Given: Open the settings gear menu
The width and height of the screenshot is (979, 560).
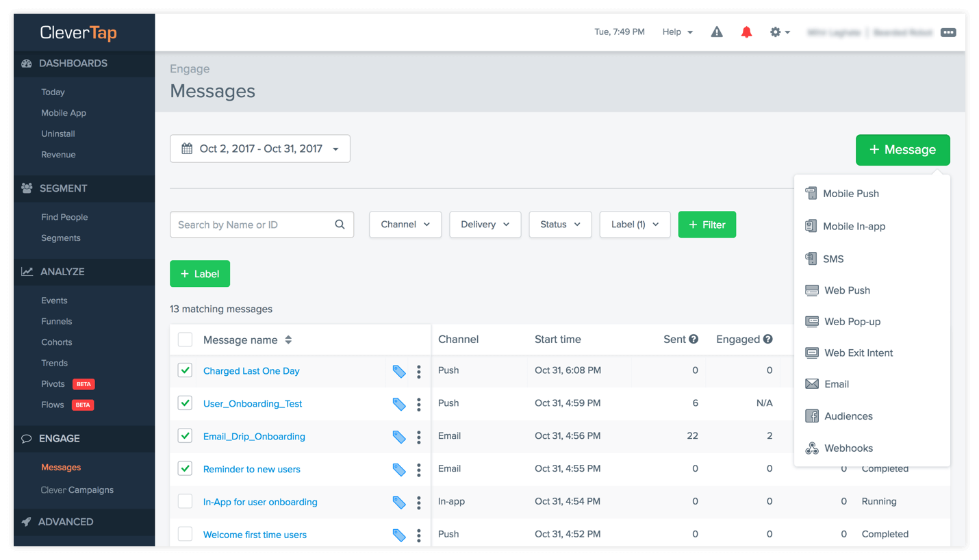Looking at the screenshot, I should click(776, 31).
